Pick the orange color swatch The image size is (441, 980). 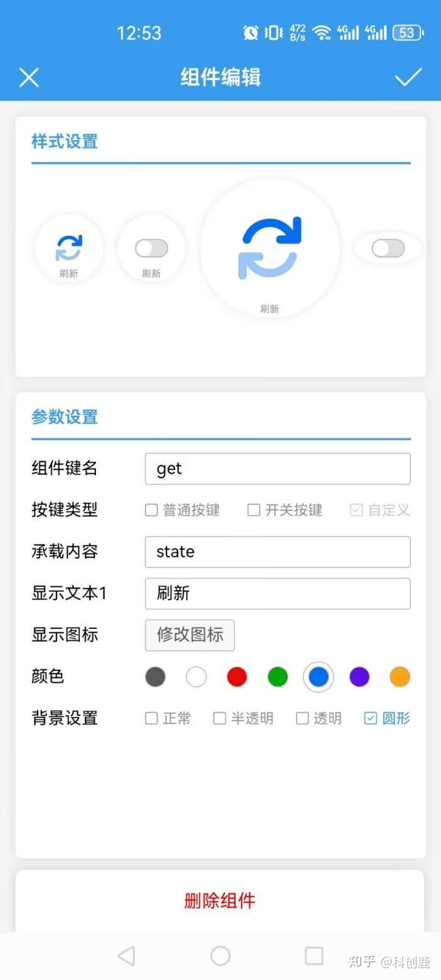(400, 677)
